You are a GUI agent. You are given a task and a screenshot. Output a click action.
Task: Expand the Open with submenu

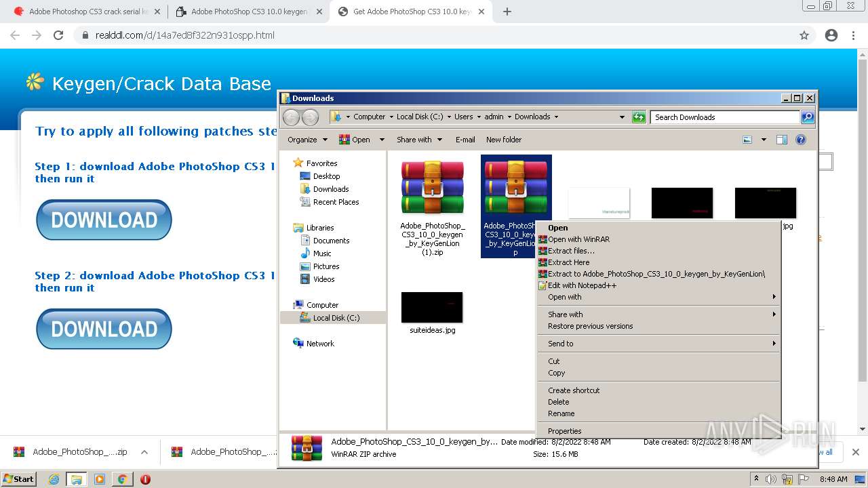[658, 297]
